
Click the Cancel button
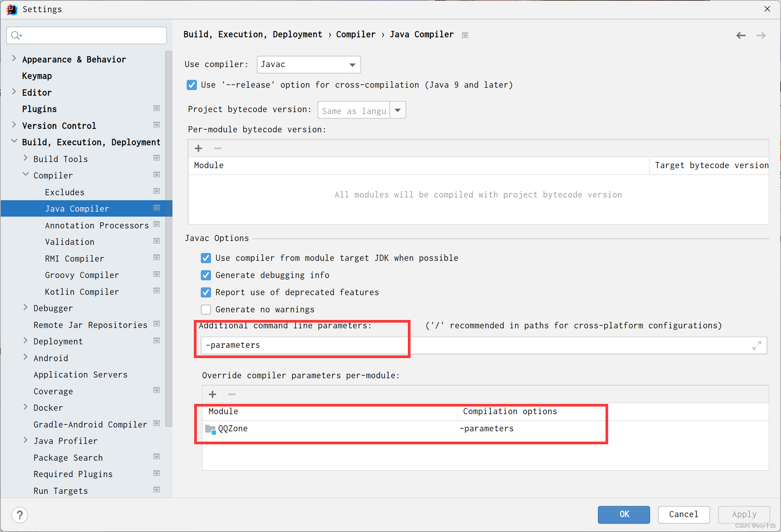tap(683, 514)
